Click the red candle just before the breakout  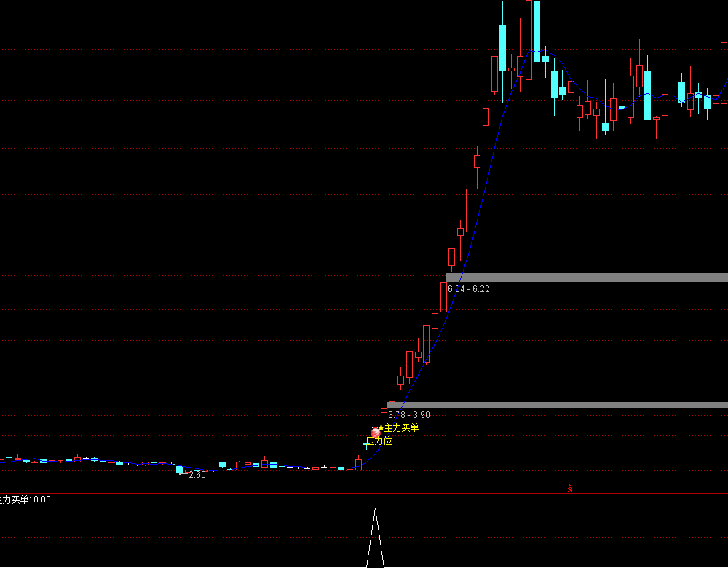358,464
